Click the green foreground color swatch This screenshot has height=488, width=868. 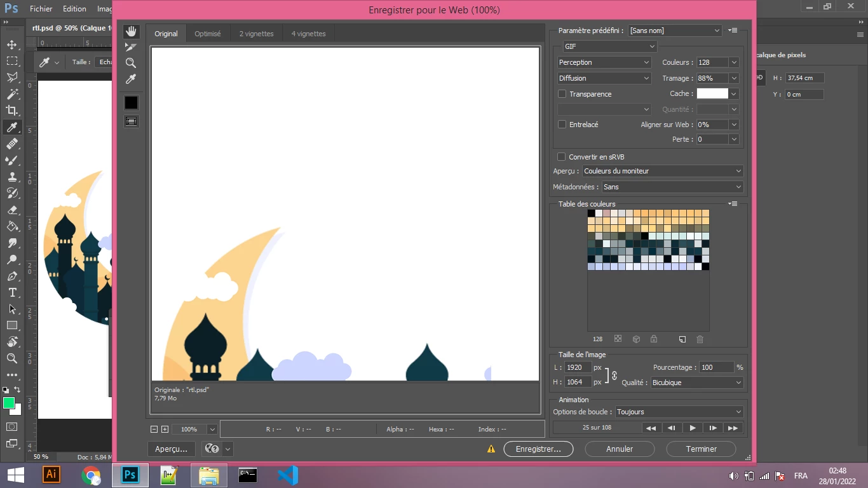click(x=9, y=403)
